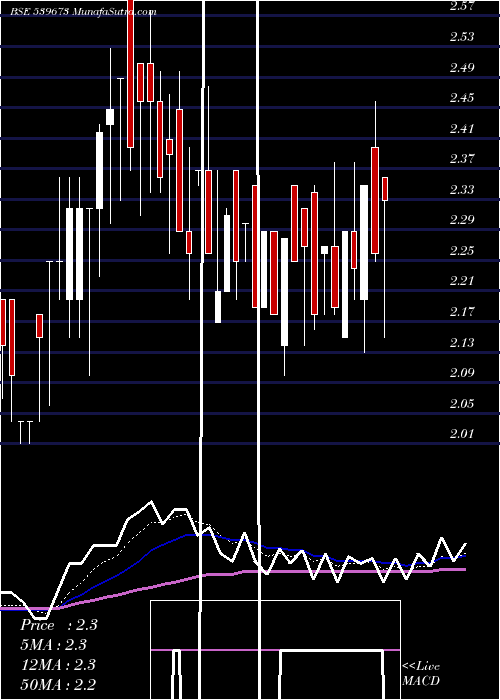500x700 pixels.
Task: Click the 2.01 price axis label
Action: 462,434
